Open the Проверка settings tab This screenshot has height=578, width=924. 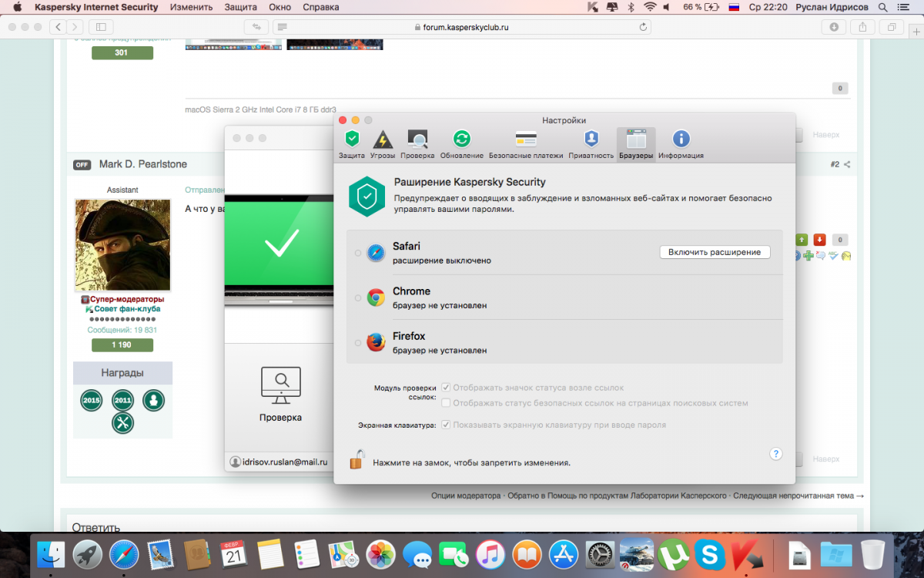coord(417,145)
